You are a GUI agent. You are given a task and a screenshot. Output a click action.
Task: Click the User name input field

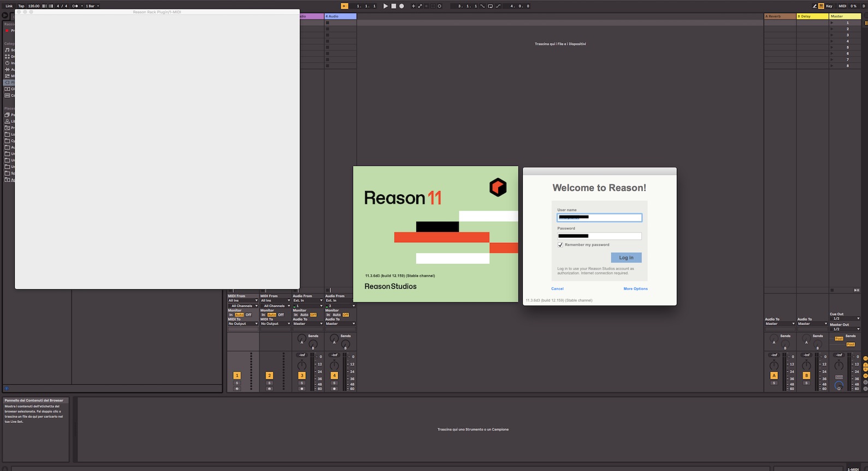coord(599,217)
